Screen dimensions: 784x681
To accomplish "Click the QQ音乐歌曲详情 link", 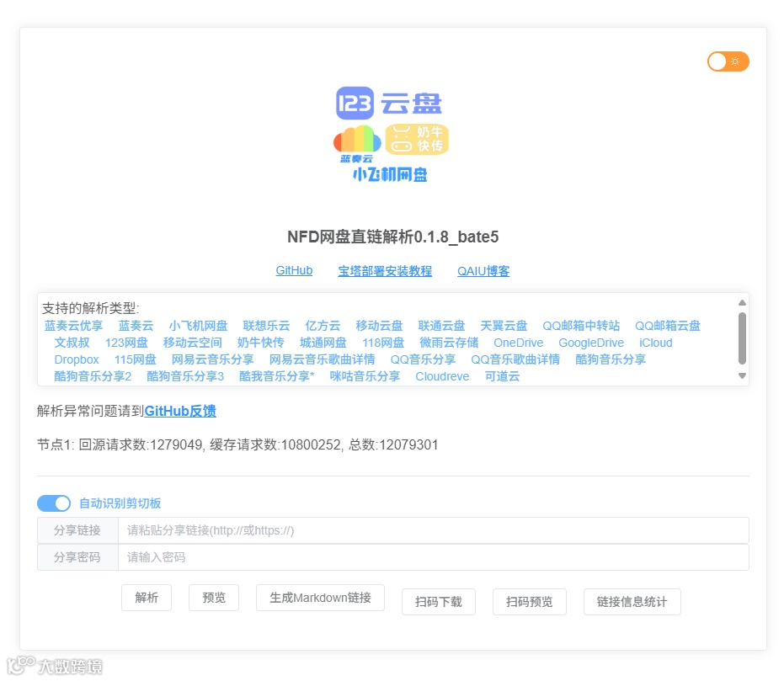I will coord(515,359).
